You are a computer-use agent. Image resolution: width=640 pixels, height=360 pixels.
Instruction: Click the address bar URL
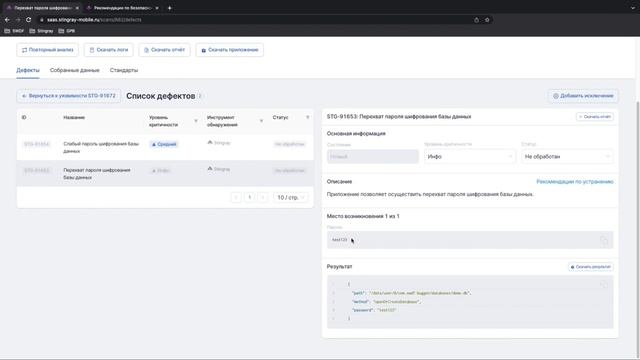[94, 20]
